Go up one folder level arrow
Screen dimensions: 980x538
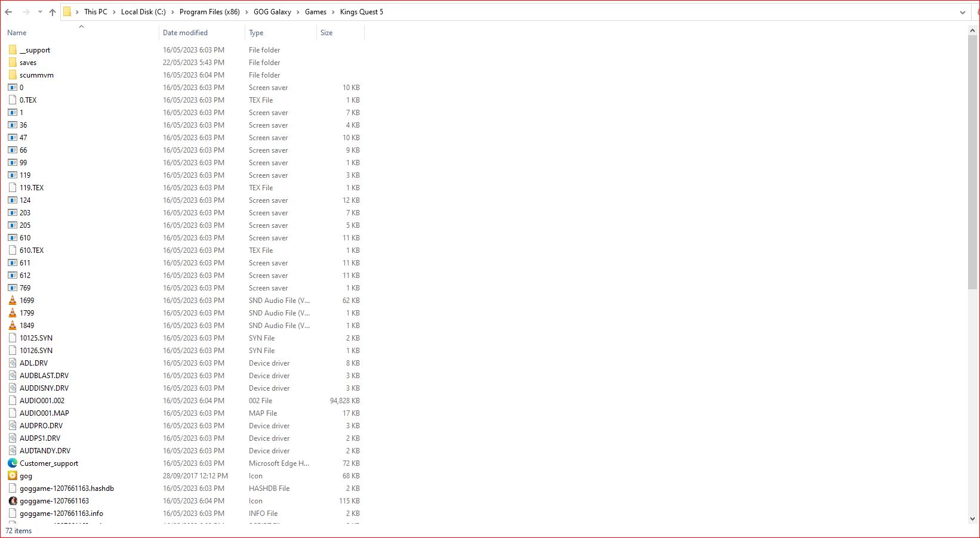pyautogui.click(x=53, y=12)
